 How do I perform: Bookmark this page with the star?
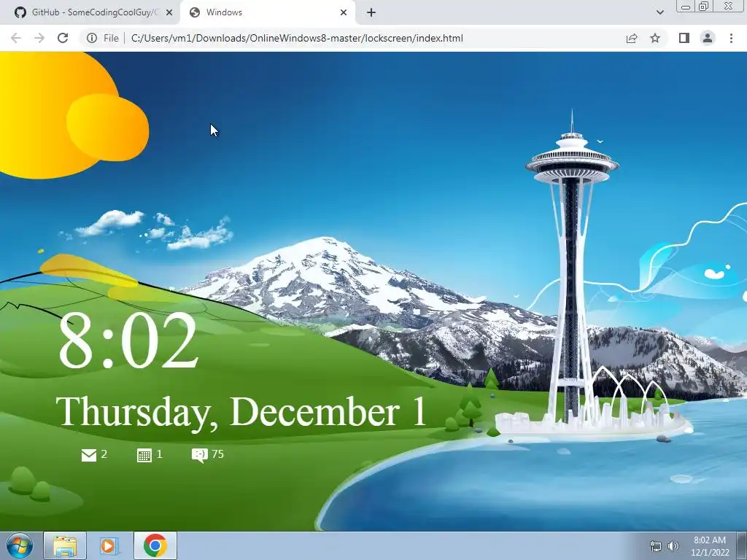point(655,38)
